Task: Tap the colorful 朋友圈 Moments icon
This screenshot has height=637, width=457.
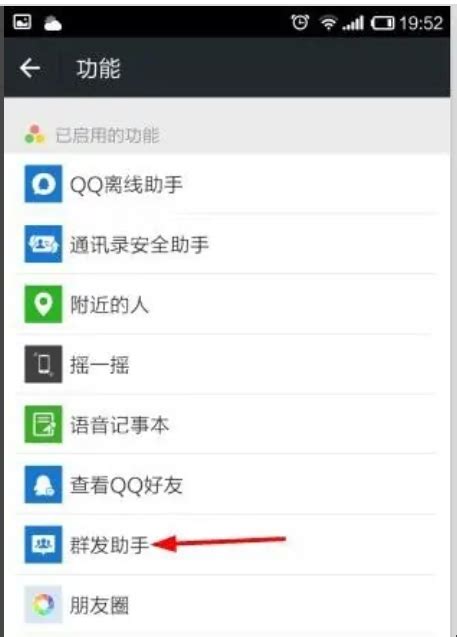Action: pyautogui.click(x=43, y=604)
